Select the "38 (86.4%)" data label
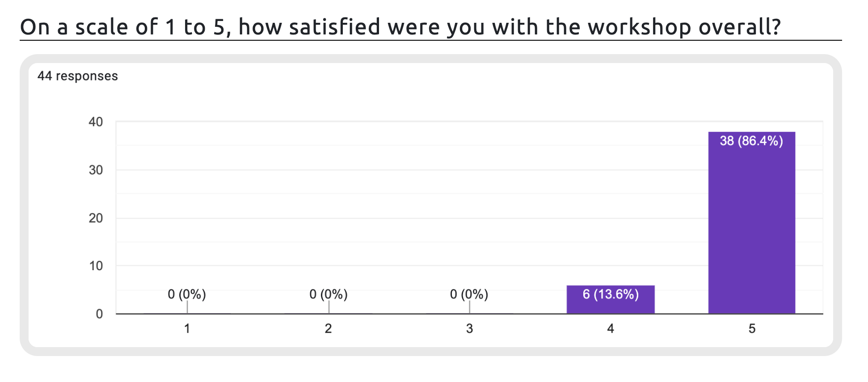Viewport: 868px width, 382px height. [x=751, y=141]
